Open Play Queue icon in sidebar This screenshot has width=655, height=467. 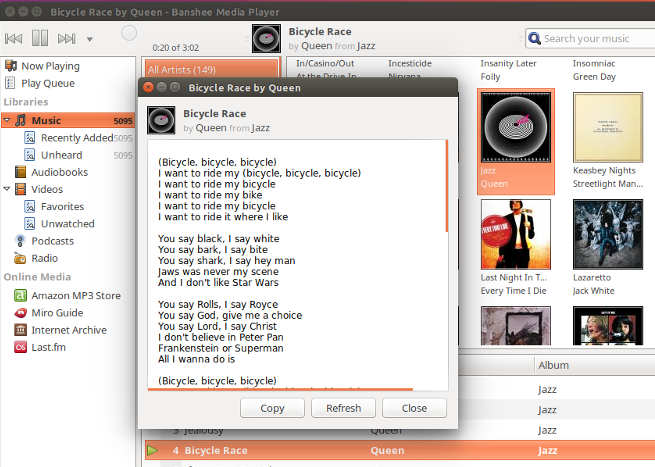[10, 83]
